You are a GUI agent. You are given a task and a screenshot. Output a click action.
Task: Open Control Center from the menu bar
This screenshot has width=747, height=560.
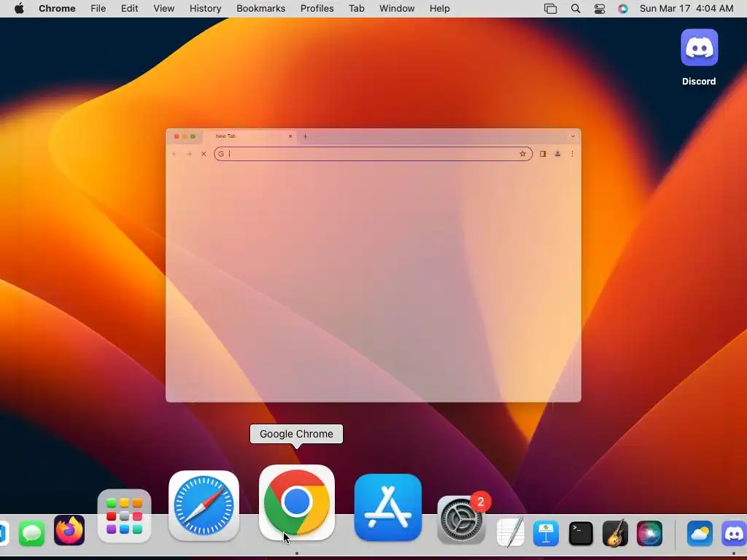pyautogui.click(x=600, y=9)
